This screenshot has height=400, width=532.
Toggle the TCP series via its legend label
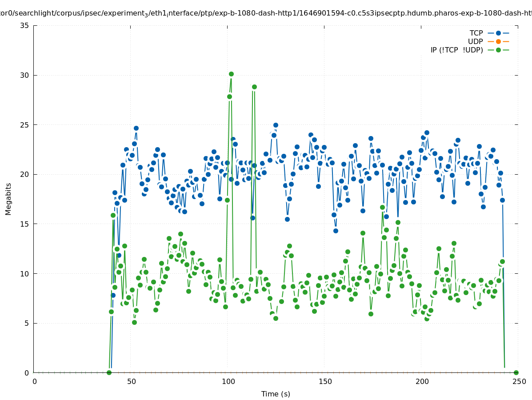(x=476, y=33)
